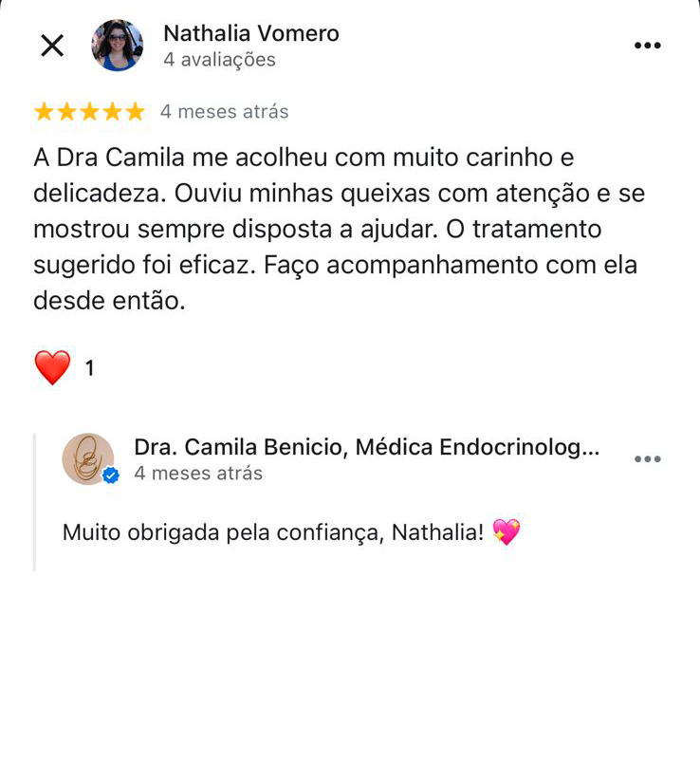Click the blue verified badge on the avatar
This screenshot has width=700, height=782.
(x=111, y=475)
